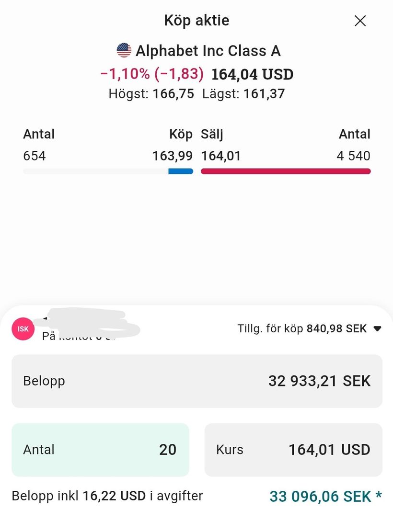Image resolution: width=393 pixels, height=532 pixels.
Task: Select the sell price 164,01
Action: 221,156
